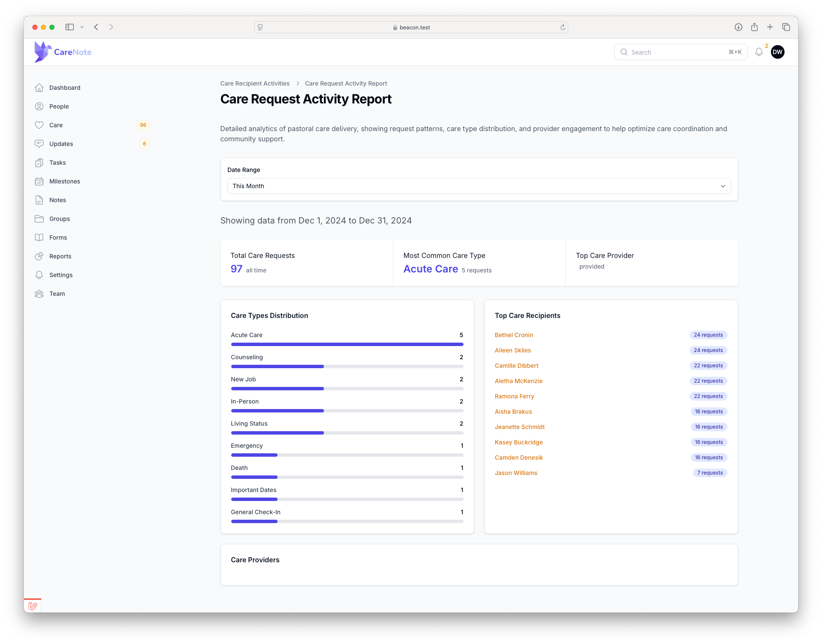Viewport: 822px width, 644px height.
Task: Click the Acute Care distribution bar
Action: (x=347, y=344)
